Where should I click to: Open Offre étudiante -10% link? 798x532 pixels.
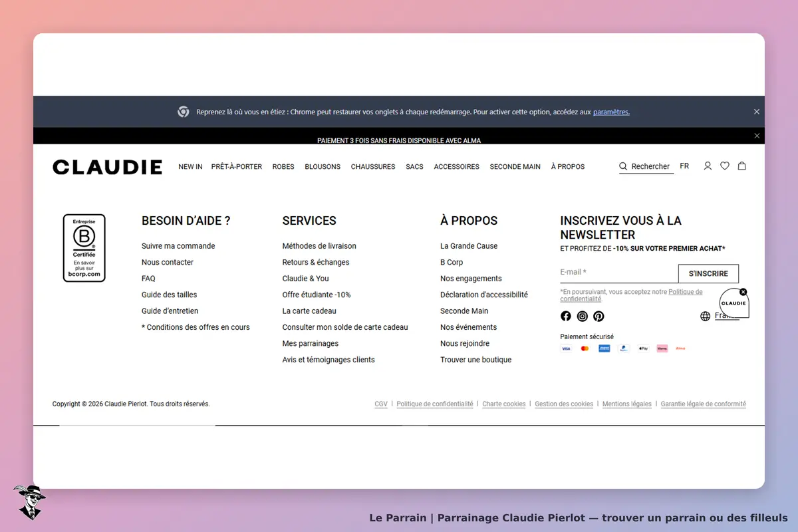point(317,295)
